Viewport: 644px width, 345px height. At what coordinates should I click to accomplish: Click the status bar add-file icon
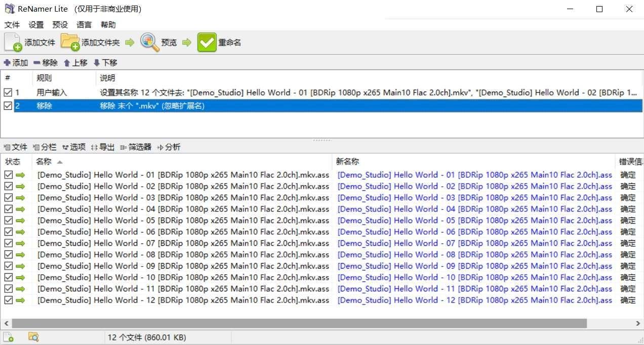tap(9, 337)
